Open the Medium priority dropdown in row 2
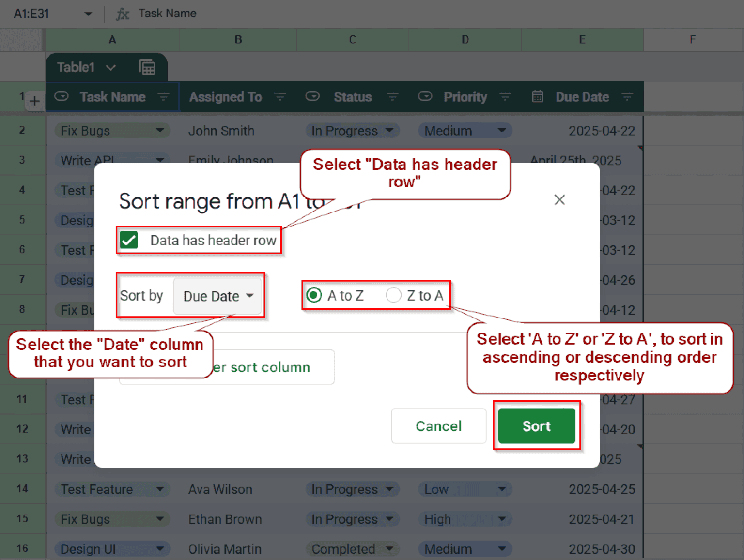 pyautogui.click(x=503, y=130)
